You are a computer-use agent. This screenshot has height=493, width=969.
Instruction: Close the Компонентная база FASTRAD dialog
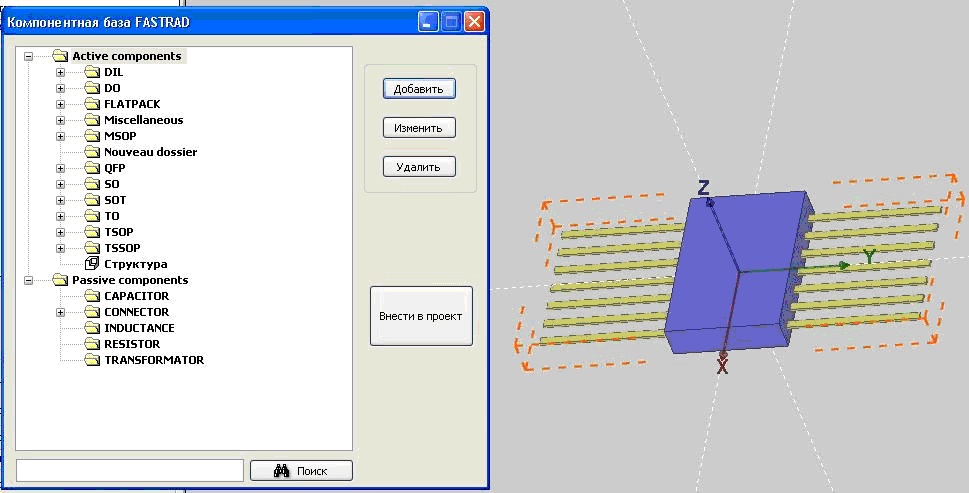474,22
